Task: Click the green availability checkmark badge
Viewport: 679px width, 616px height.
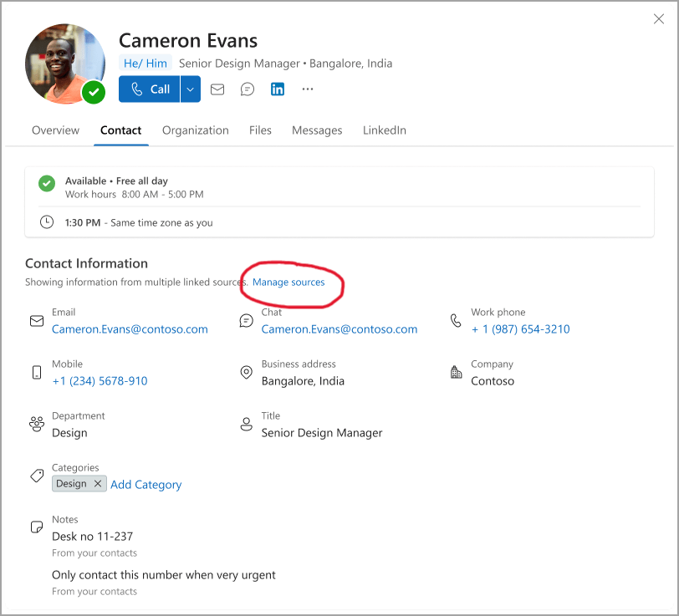Action: (93, 93)
